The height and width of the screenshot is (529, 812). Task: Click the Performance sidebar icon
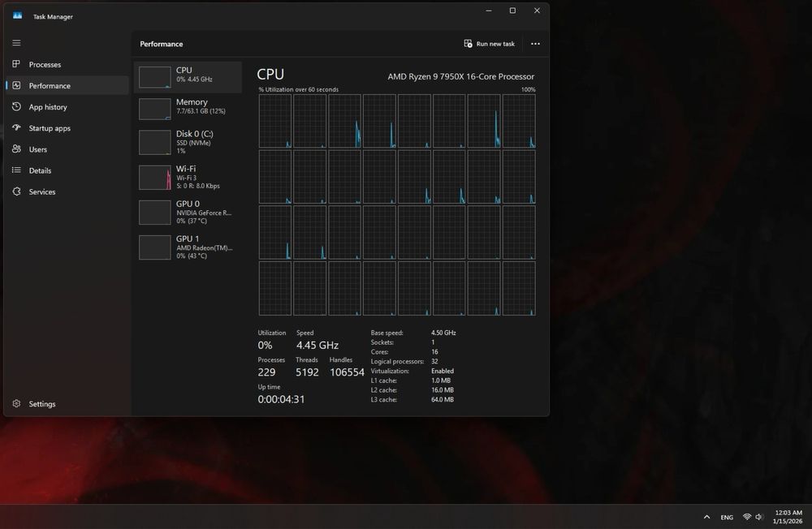point(16,85)
